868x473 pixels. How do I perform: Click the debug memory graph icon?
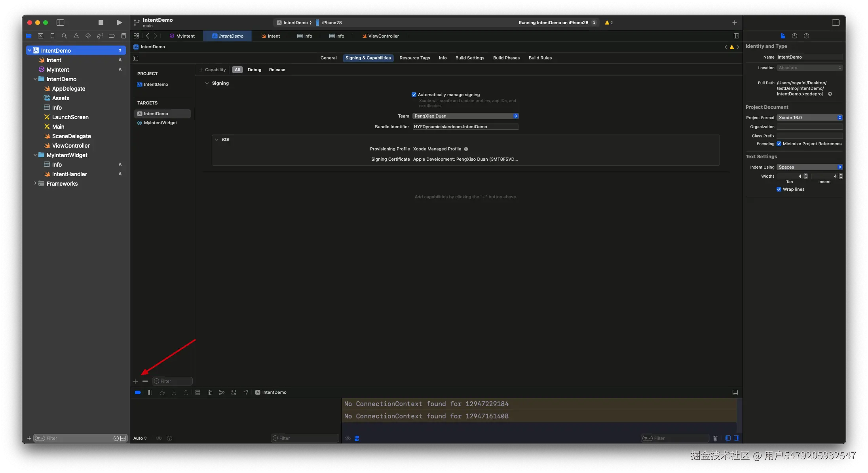pos(222,392)
